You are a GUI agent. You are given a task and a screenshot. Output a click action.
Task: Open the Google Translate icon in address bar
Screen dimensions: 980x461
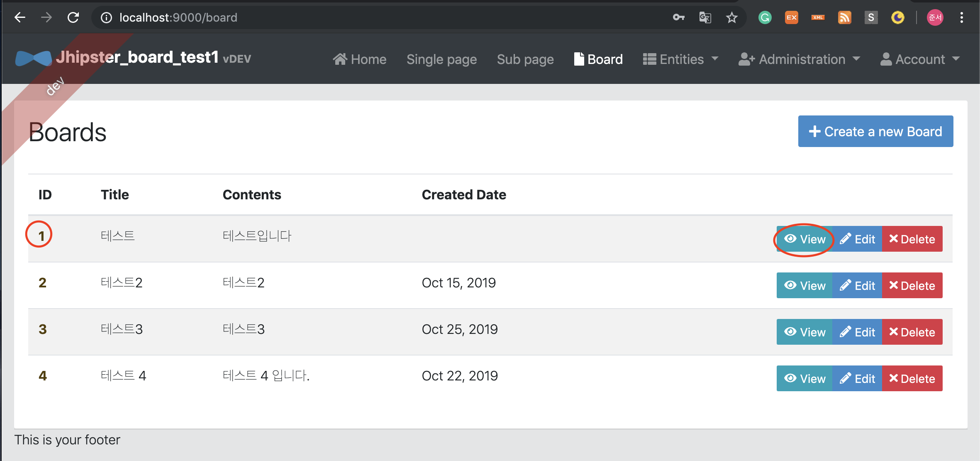point(705,17)
